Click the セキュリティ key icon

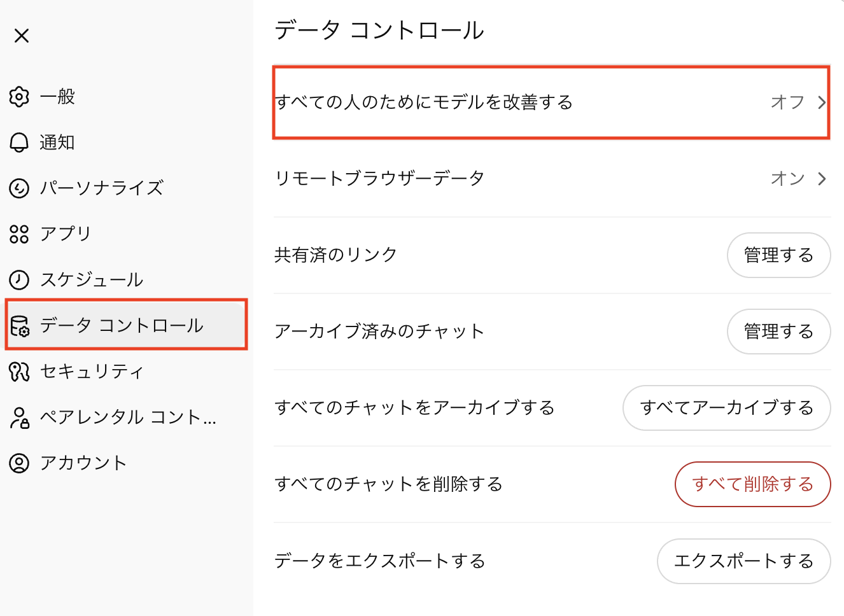(x=19, y=372)
